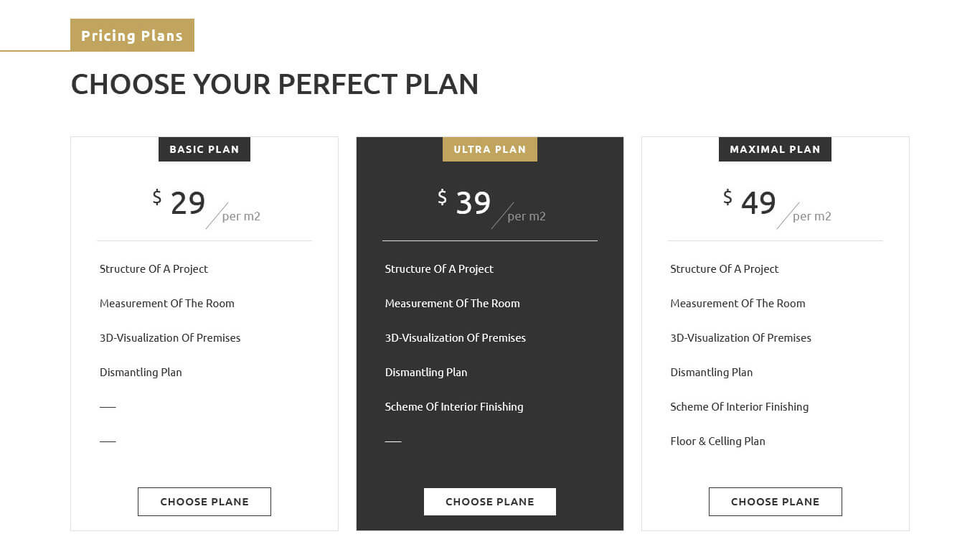
Task: Click the gold Pricing Plans tag
Action: tap(132, 35)
